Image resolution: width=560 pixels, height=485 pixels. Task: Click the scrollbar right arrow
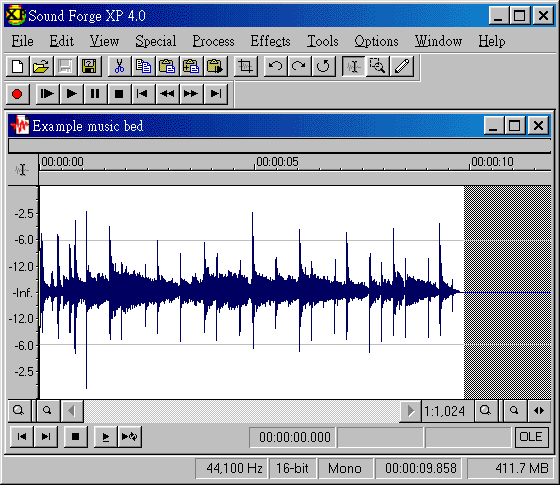coord(410,411)
